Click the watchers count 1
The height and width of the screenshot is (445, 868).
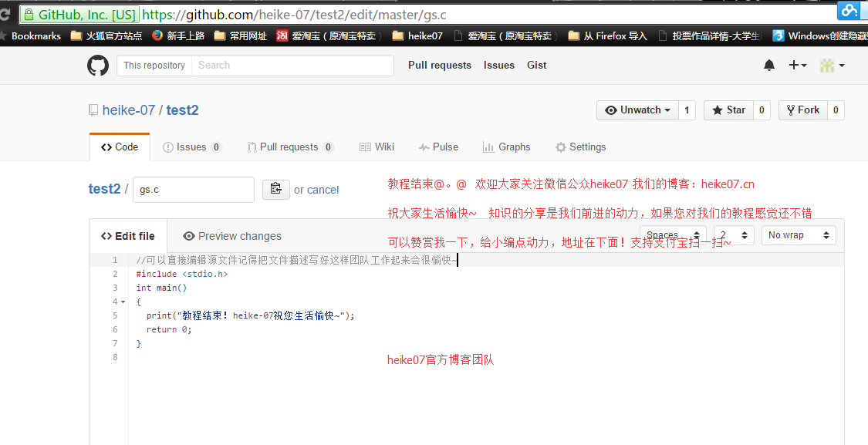click(x=687, y=110)
